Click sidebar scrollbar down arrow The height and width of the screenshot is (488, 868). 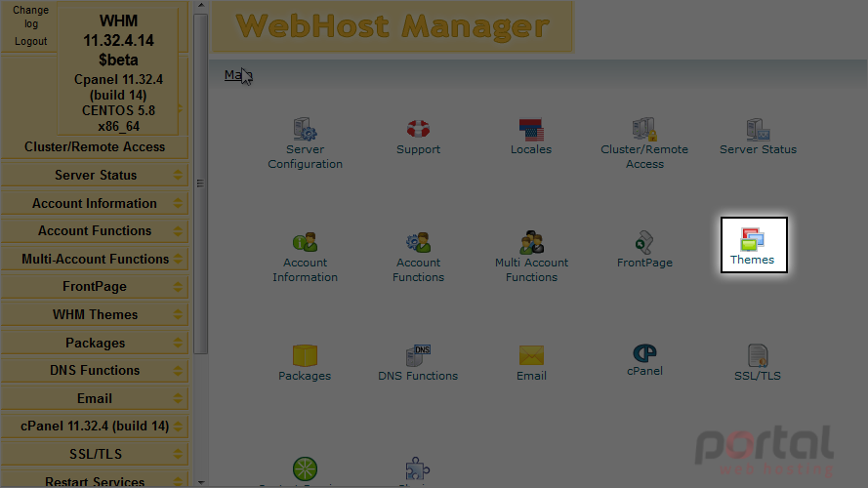tap(201, 483)
